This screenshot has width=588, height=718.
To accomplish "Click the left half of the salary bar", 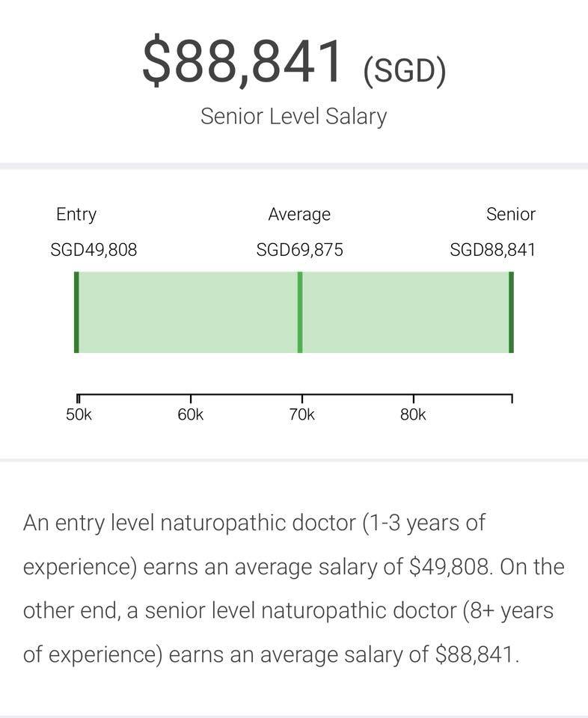I will click(189, 313).
